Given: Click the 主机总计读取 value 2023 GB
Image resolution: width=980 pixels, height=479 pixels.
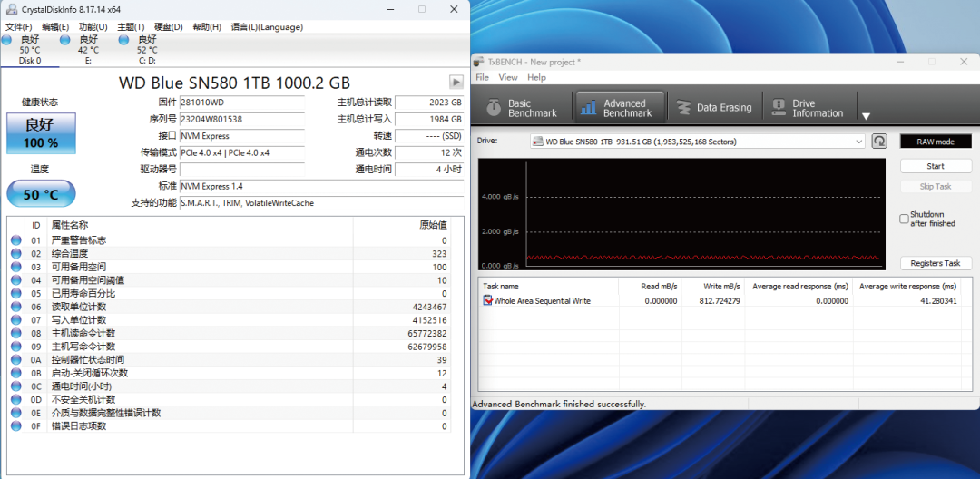Looking at the screenshot, I should pos(429,102).
